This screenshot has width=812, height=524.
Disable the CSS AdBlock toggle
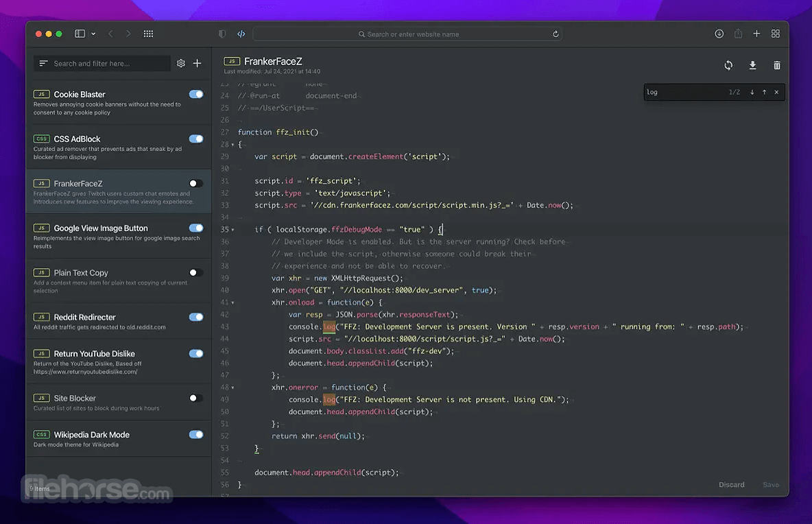click(196, 139)
